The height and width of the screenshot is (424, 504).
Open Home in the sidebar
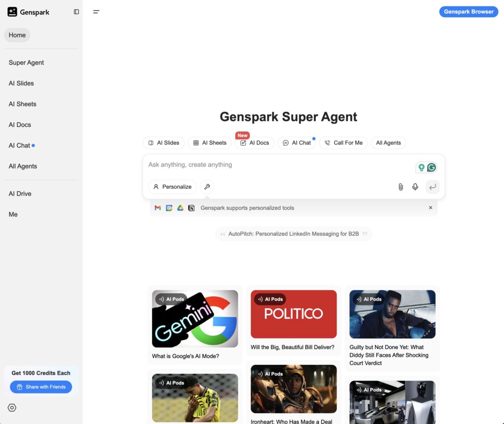(x=17, y=35)
